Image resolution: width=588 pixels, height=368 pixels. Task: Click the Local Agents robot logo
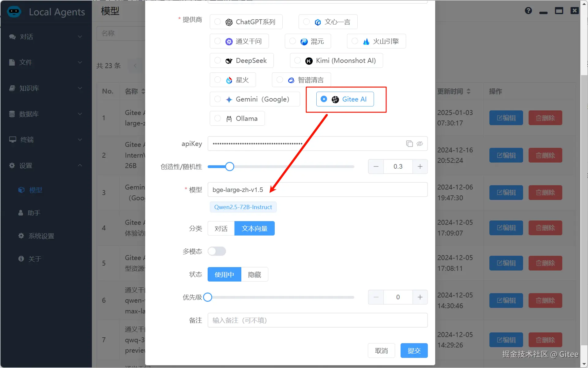pyautogui.click(x=14, y=12)
